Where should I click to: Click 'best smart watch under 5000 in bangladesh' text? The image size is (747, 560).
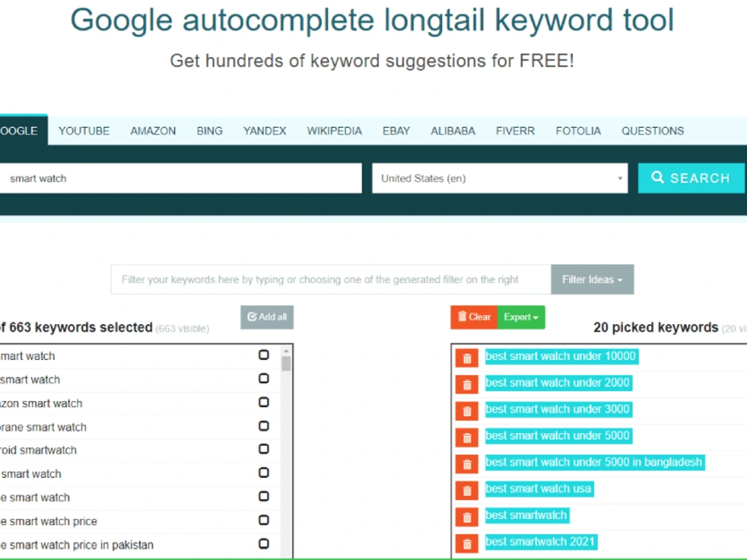pos(595,462)
